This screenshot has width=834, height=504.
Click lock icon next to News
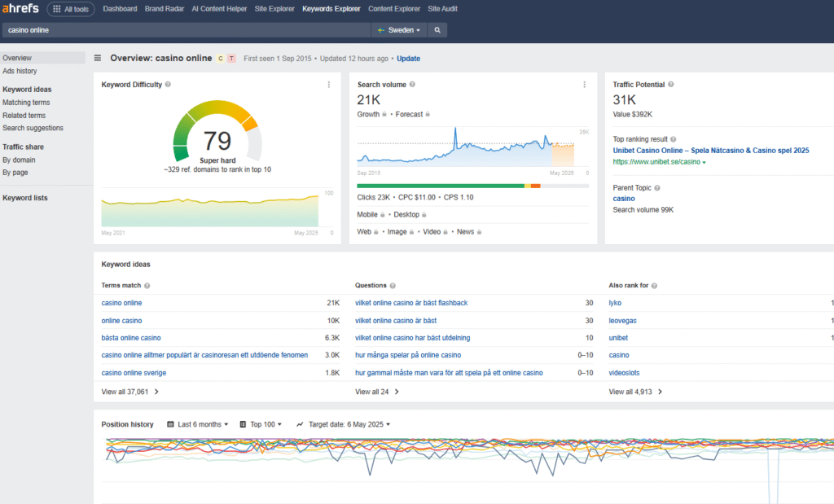coord(479,232)
